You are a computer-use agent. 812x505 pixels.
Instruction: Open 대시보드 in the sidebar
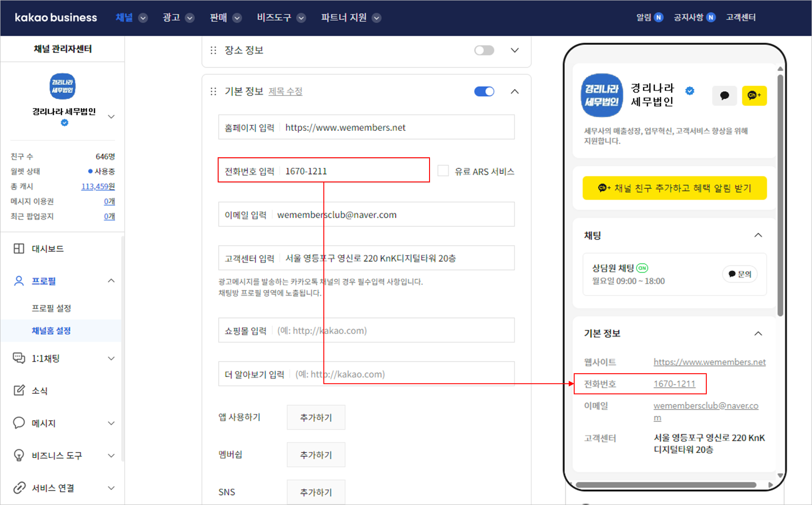point(48,249)
